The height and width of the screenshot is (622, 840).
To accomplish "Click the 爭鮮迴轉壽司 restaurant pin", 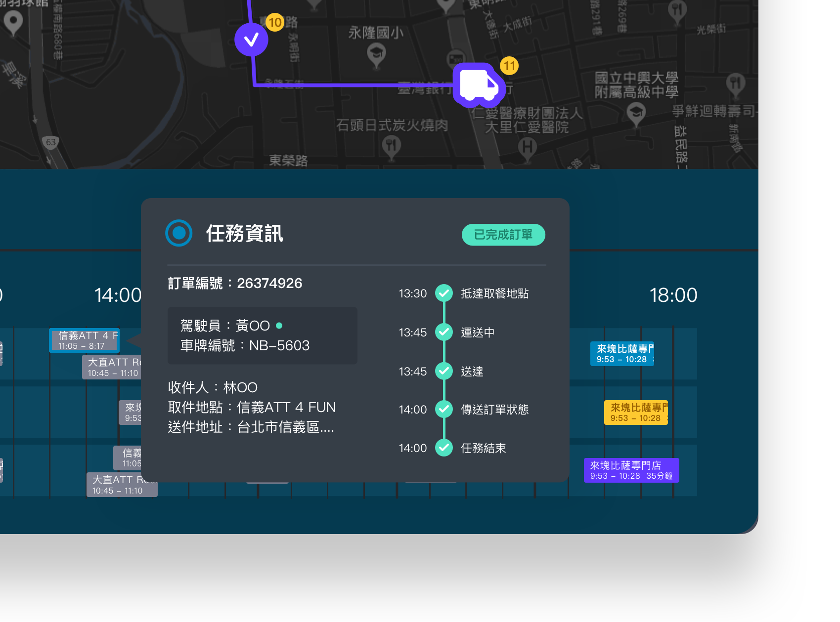I will [736, 84].
